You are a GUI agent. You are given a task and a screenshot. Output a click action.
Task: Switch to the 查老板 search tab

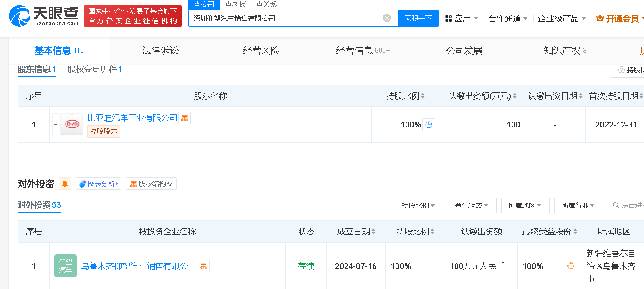click(235, 5)
